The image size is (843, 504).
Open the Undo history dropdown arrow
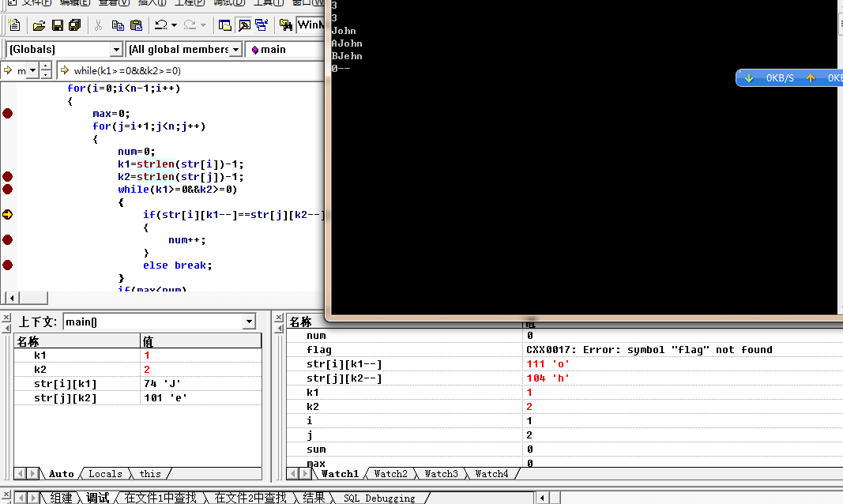click(x=174, y=25)
